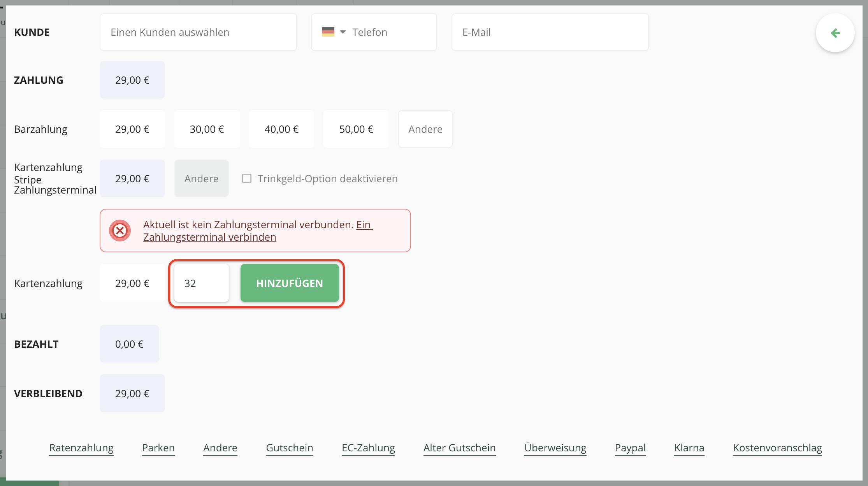Enable 'Trinkgeld-Option deaktivieren' checkbox

(x=247, y=179)
